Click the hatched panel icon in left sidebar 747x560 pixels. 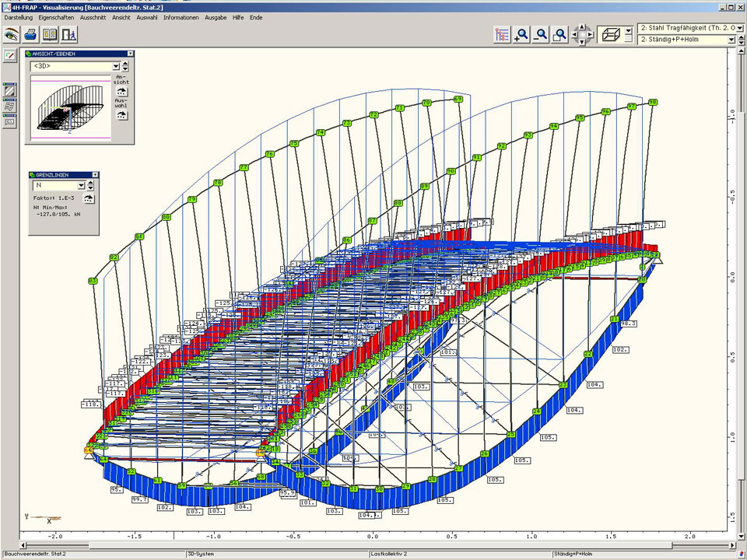pyautogui.click(x=10, y=92)
